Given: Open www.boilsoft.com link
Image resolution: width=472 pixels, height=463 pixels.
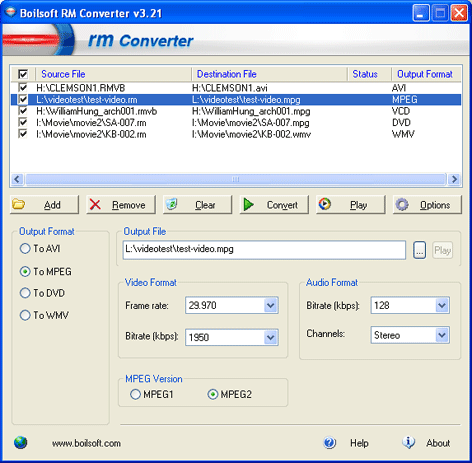Looking at the screenshot, I should click(86, 443).
